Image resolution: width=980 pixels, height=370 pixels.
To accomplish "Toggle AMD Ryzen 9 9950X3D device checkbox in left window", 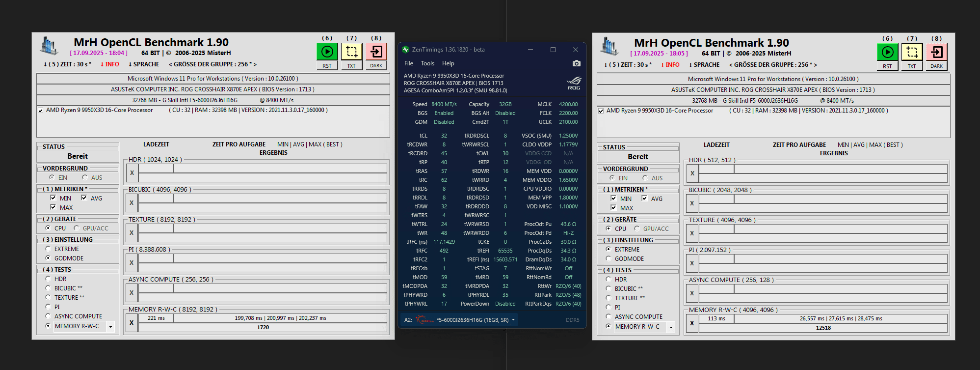I will (41, 111).
